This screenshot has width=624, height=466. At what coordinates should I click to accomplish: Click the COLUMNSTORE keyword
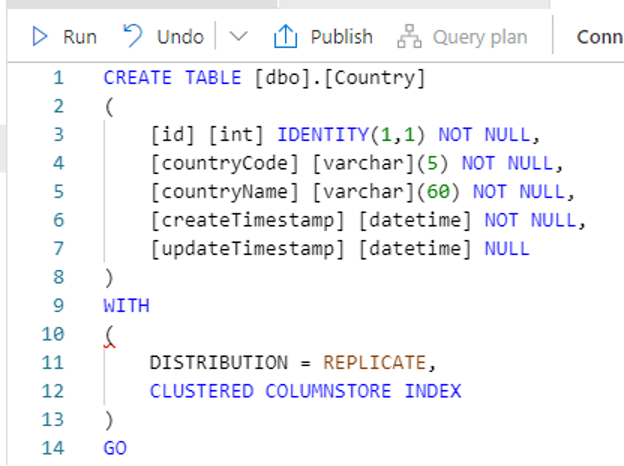click(x=328, y=392)
